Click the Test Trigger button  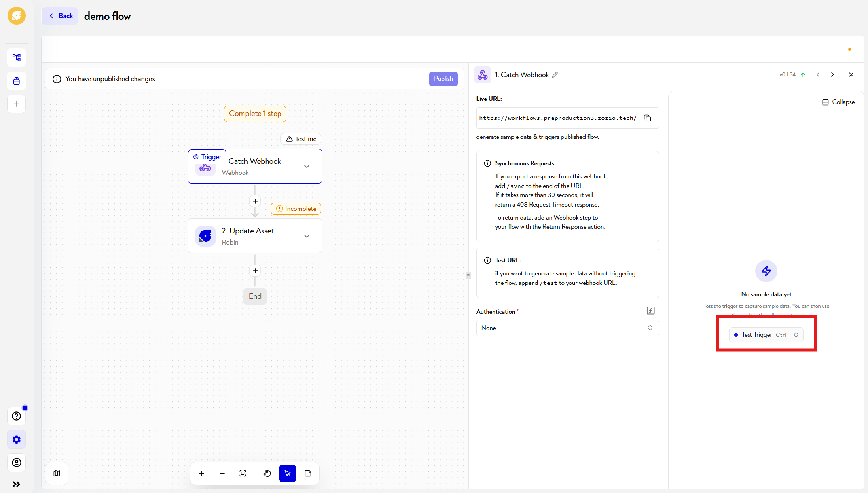coord(766,335)
